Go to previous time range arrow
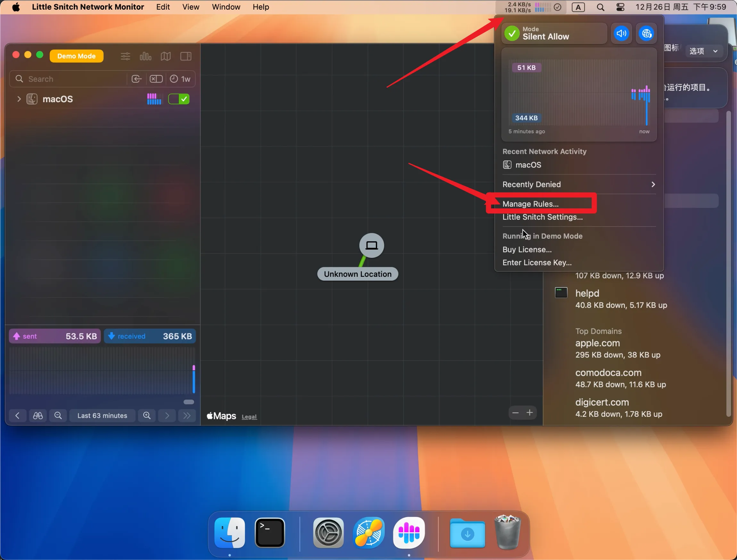 17,416
